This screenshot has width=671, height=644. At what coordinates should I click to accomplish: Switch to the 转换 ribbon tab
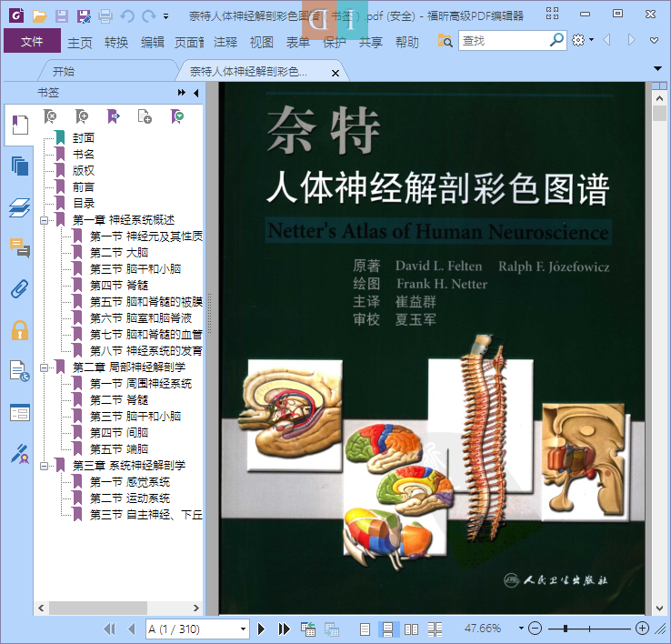pos(116,43)
